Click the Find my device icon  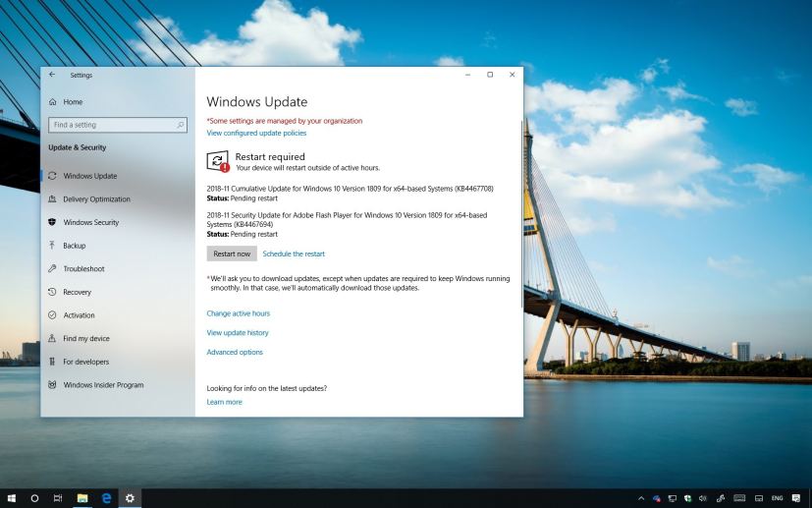(x=52, y=338)
